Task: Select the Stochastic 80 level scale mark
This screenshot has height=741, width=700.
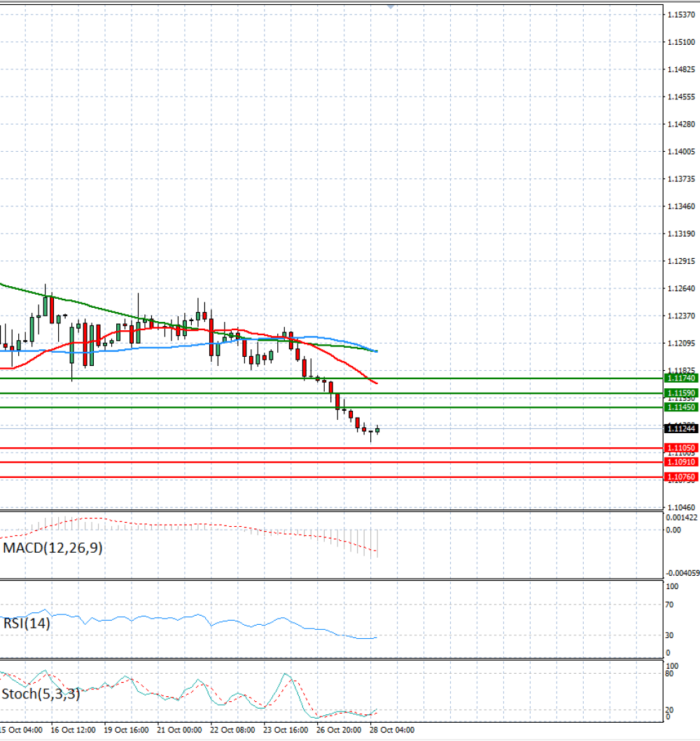Action: (669, 674)
